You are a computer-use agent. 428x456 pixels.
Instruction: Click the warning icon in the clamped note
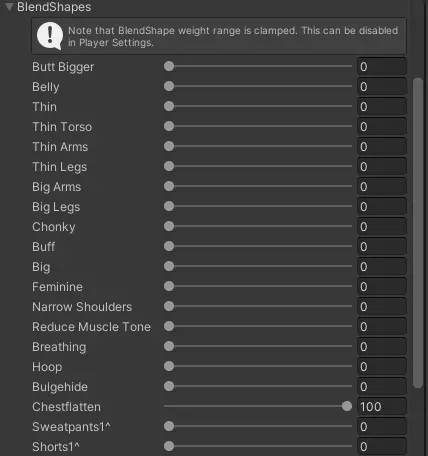[x=50, y=36]
